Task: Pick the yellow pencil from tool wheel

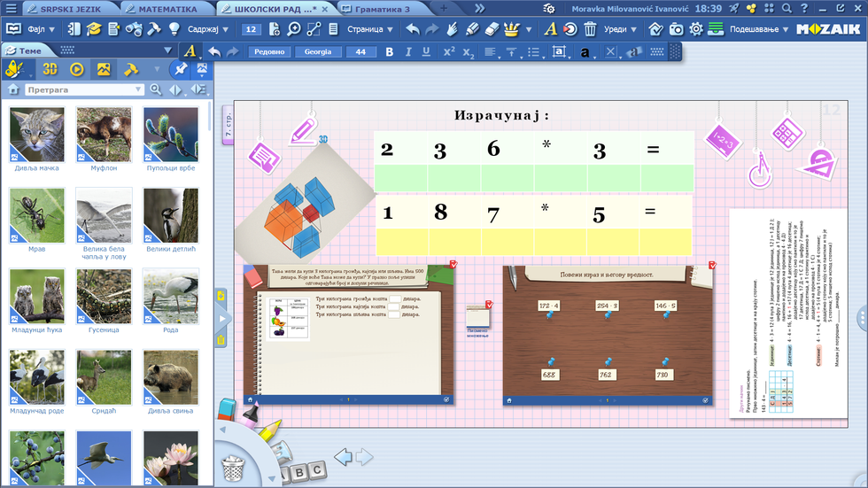Action: 269,430
